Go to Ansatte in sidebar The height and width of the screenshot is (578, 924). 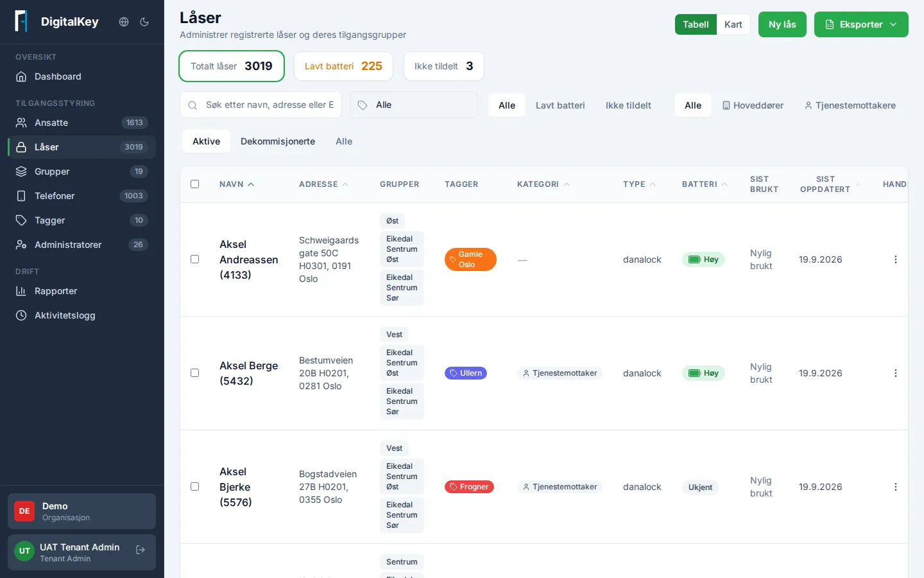click(x=81, y=123)
